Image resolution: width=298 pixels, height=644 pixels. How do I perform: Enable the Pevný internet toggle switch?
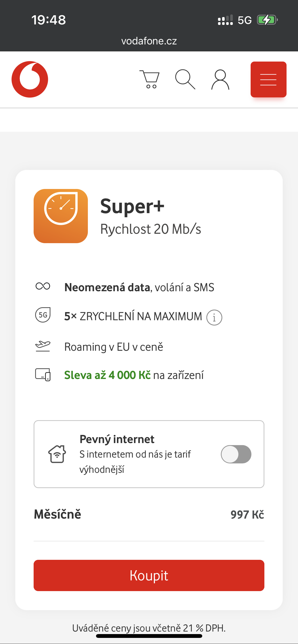coord(236,454)
